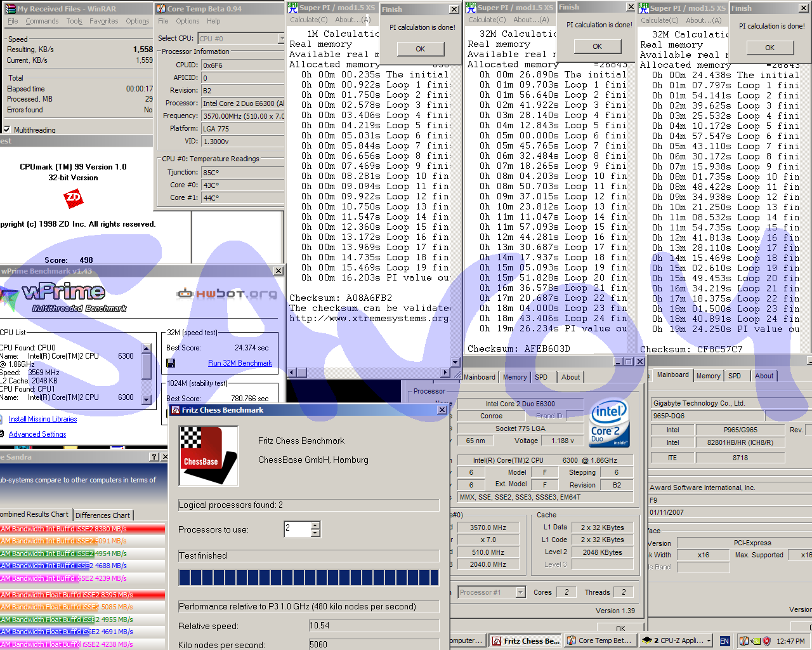Open the Favorites menu in WinRAR
The image size is (812, 650).
tap(104, 21)
